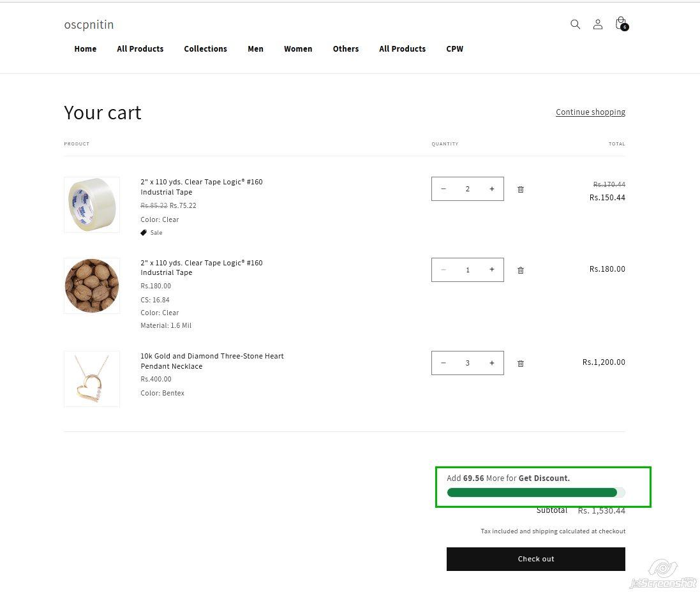
Task: Open the shopping bag cart icon
Action: pyautogui.click(x=620, y=24)
